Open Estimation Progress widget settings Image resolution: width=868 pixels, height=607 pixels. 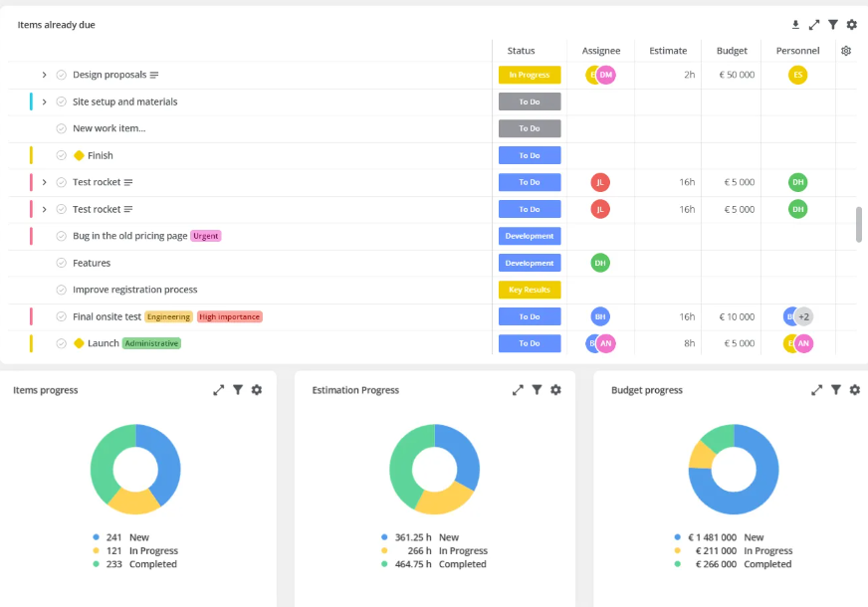(x=555, y=390)
